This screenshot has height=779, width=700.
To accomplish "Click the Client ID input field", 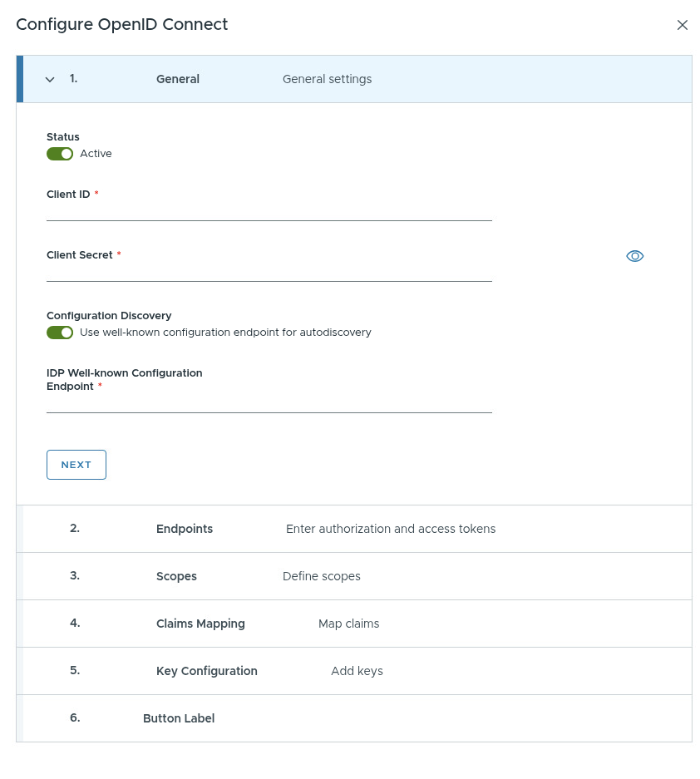I will (269, 211).
